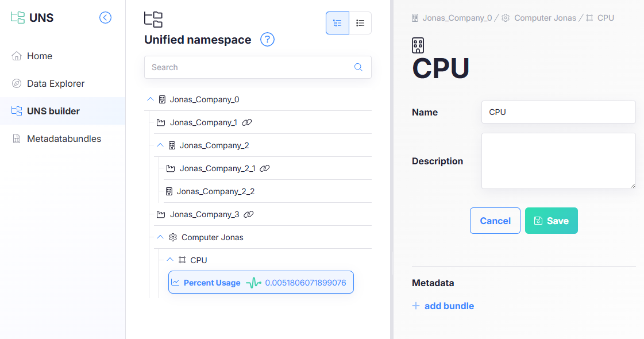
Task: Go to Jonas_Company_0 in breadcrumb
Action: [457, 18]
